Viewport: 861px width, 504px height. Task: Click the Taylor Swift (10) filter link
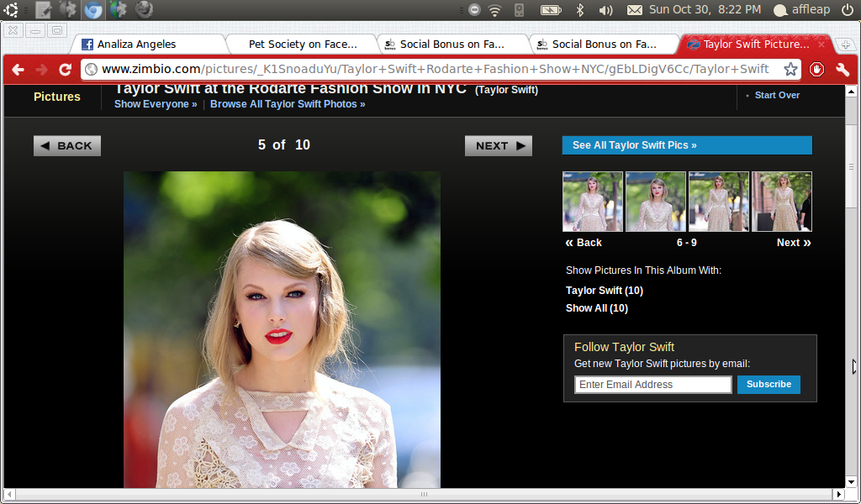604,291
